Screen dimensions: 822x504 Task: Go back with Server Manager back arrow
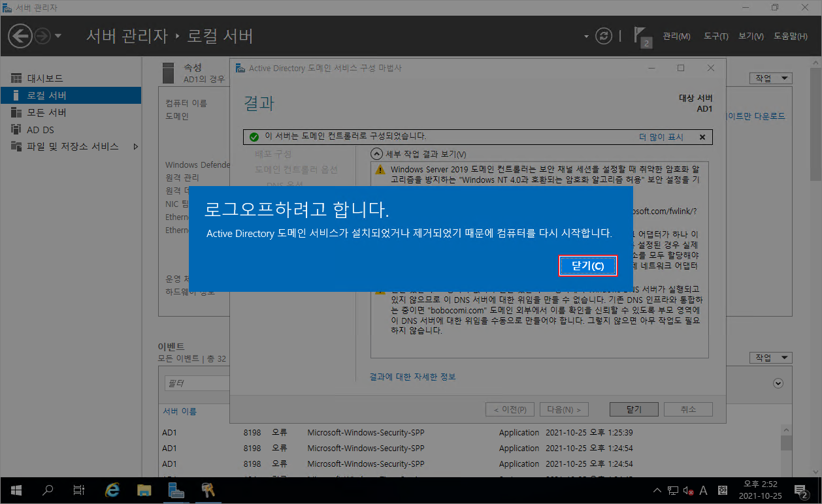pyautogui.click(x=21, y=36)
